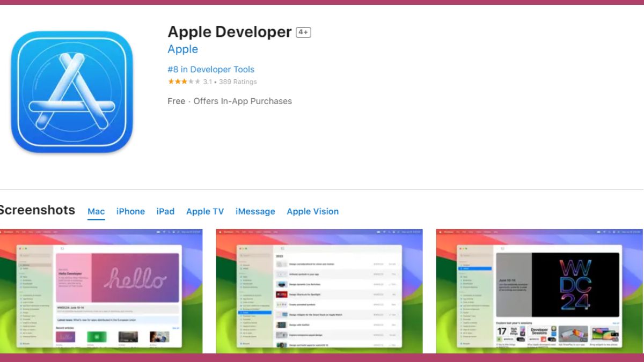The width and height of the screenshot is (644, 362).
Task: Click the green article thumbnail under Recent articles
Action: pos(97,337)
